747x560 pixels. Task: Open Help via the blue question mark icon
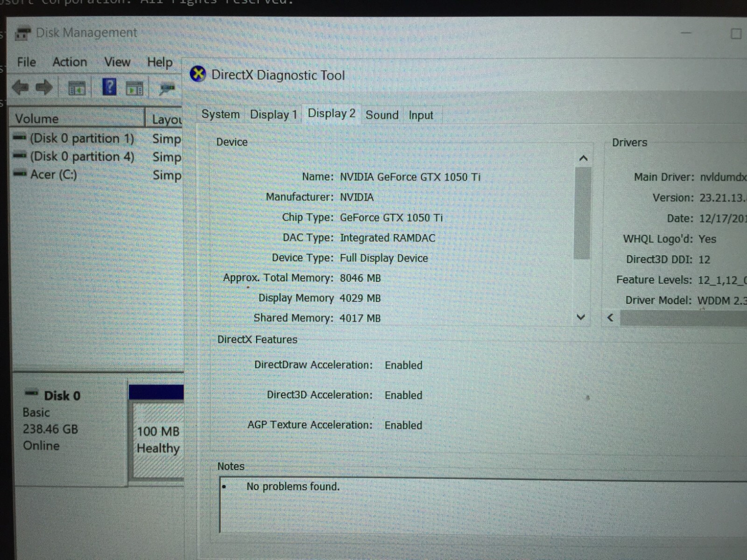(109, 87)
